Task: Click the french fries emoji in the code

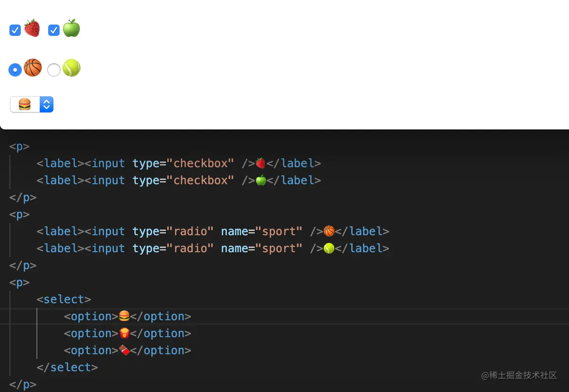Action: (124, 333)
